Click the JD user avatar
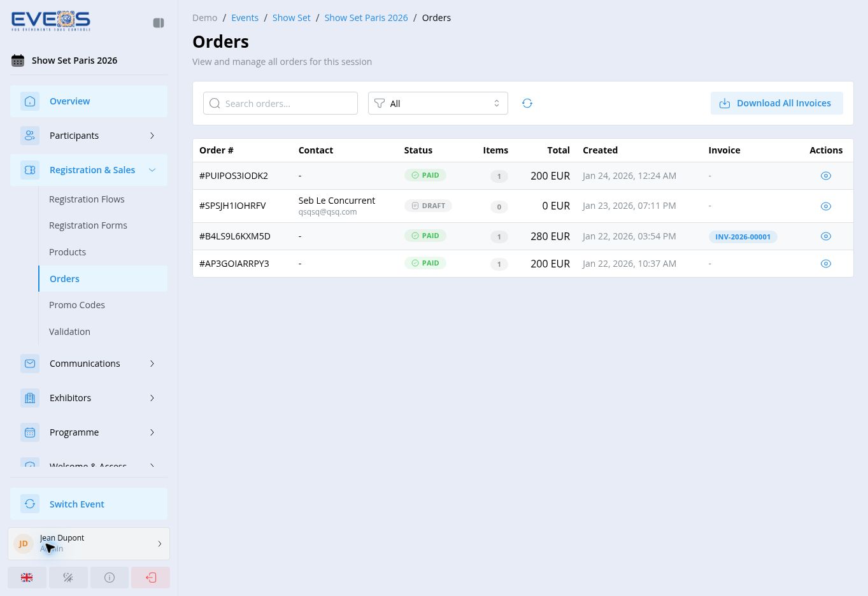The image size is (868, 596). (x=24, y=544)
